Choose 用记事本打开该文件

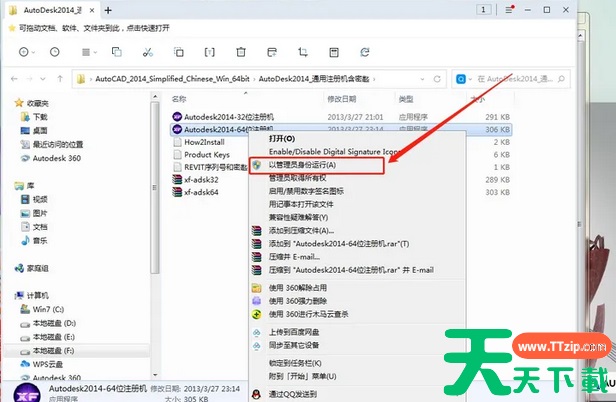(x=301, y=204)
